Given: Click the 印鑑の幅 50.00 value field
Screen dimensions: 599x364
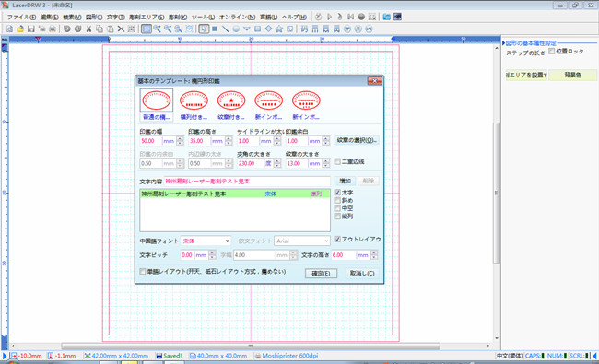Looking at the screenshot, I should click(x=151, y=141).
